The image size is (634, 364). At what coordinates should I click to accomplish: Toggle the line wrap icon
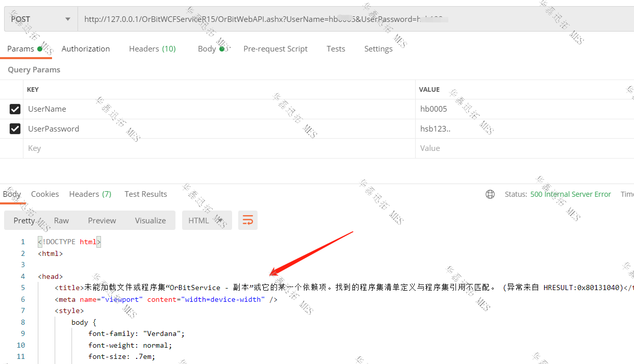point(248,220)
